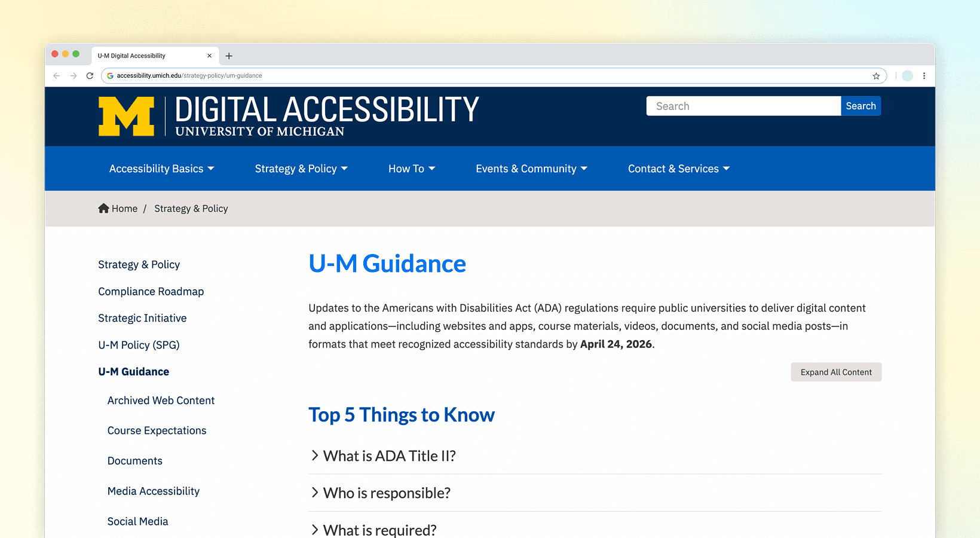Open Media Accessibility in the sidebar
This screenshot has width=980, height=538.
(153, 491)
